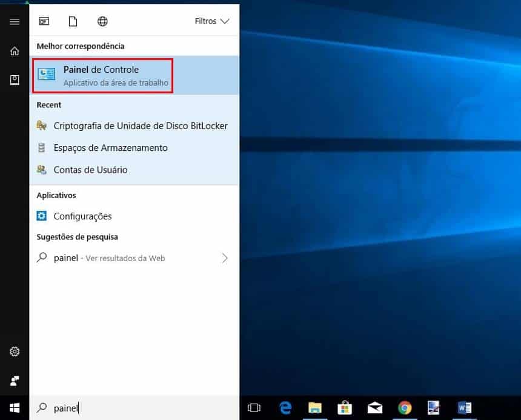Open the hamburger menu in search sidebar

pos(15,21)
